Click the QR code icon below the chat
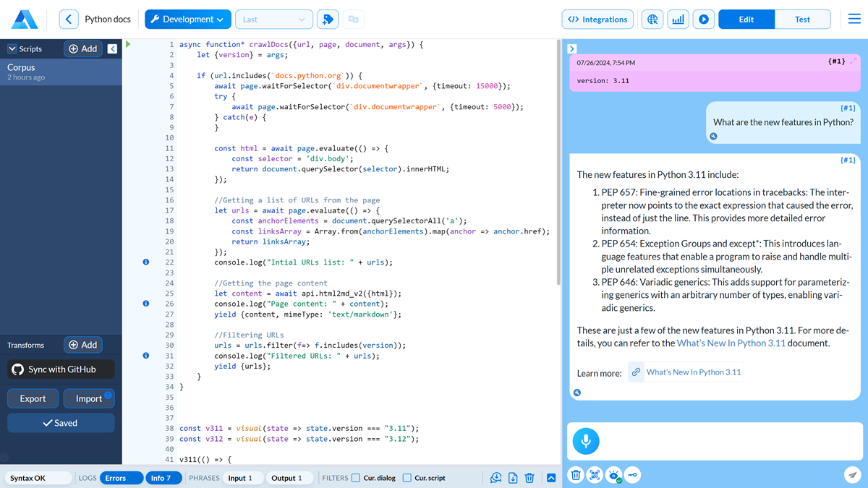868x488 pixels. point(595,475)
